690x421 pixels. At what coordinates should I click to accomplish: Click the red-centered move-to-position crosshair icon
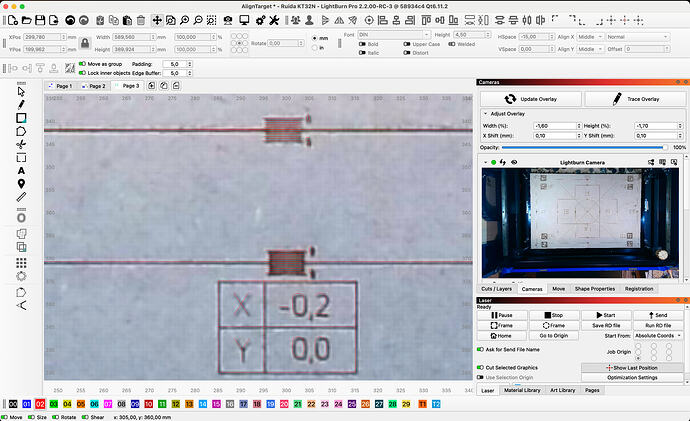[x=625, y=20]
